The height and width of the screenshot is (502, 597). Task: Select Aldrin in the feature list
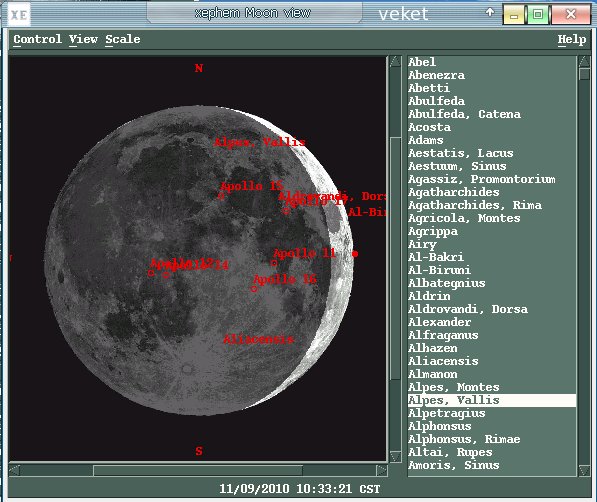pyautogui.click(x=492, y=296)
